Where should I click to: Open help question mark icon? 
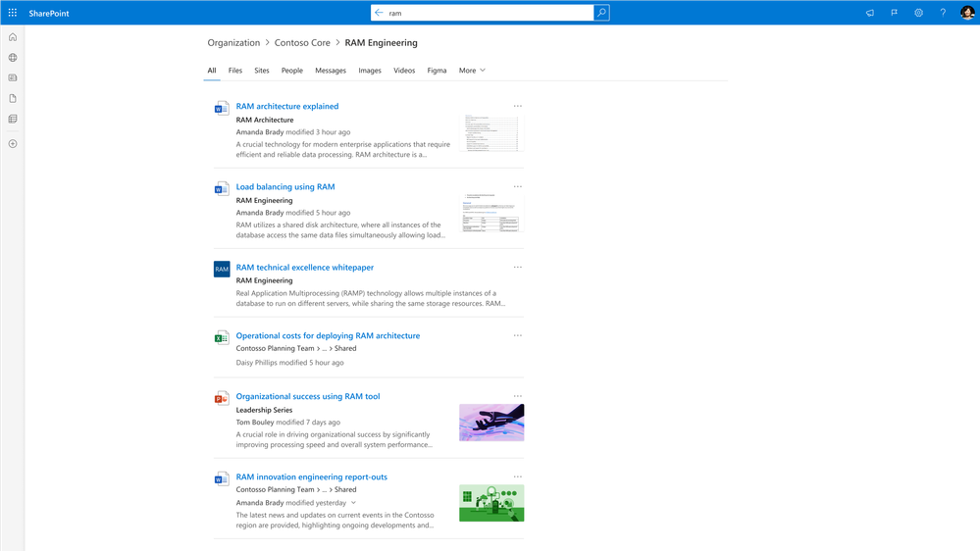click(943, 13)
